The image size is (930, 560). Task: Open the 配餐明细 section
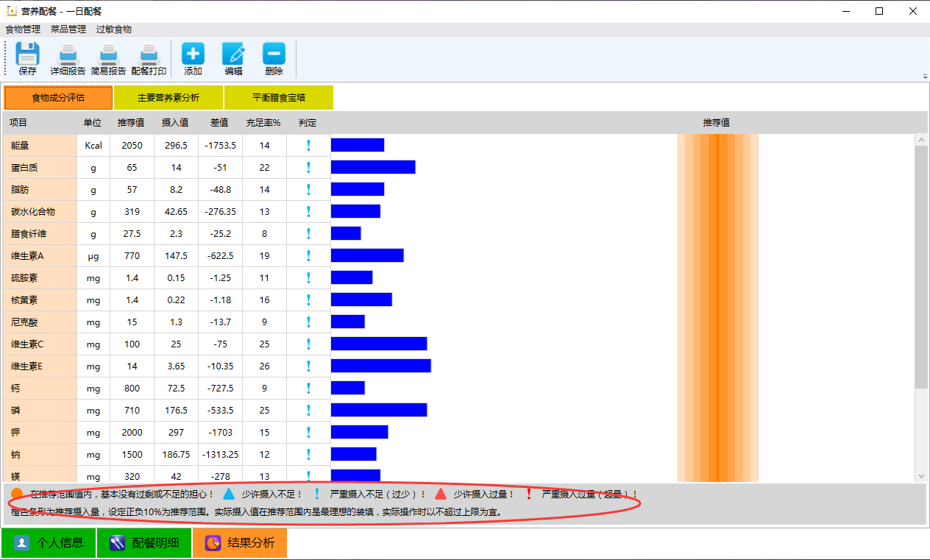[144, 543]
